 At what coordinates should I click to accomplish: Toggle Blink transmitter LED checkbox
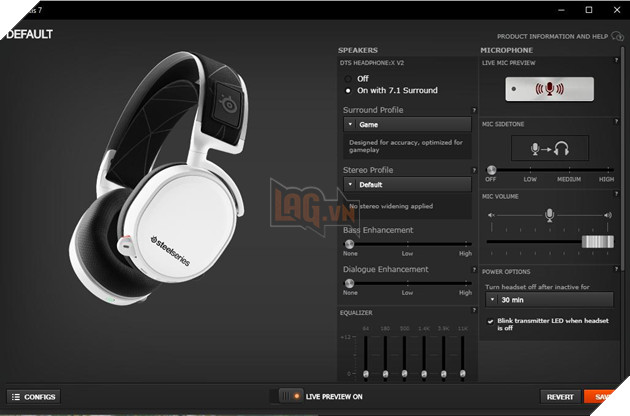point(490,321)
